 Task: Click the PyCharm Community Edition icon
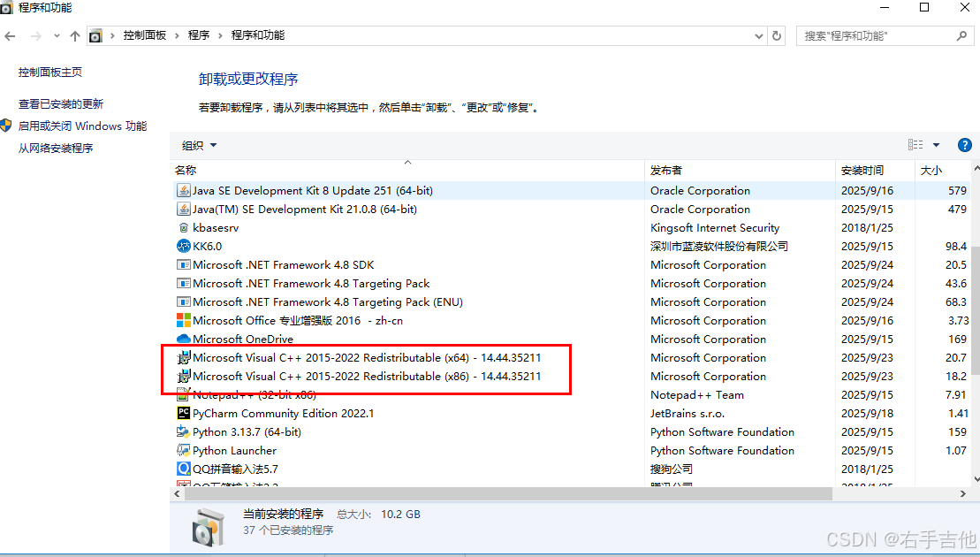(x=183, y=413)
